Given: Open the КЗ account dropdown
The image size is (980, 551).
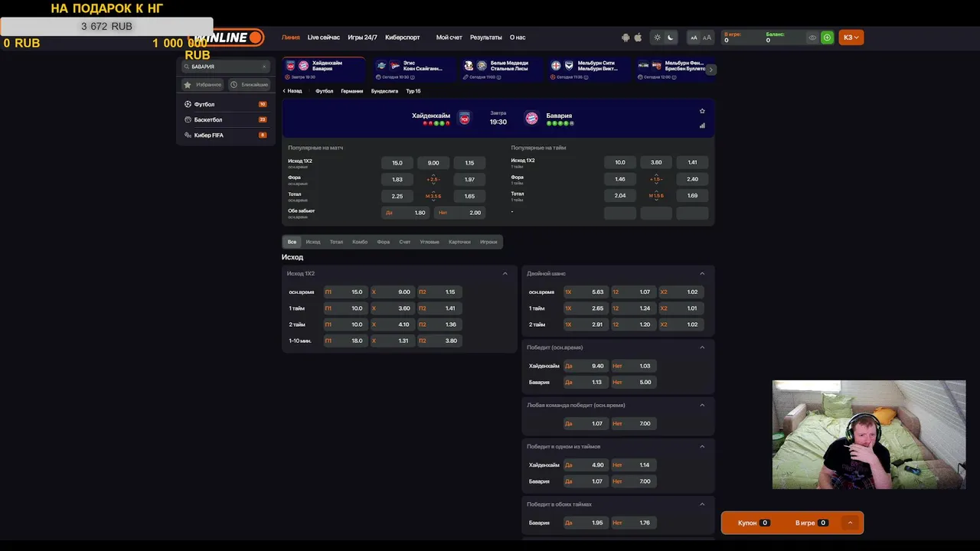Looking at the screenshot, I should [x=851, y=37].
